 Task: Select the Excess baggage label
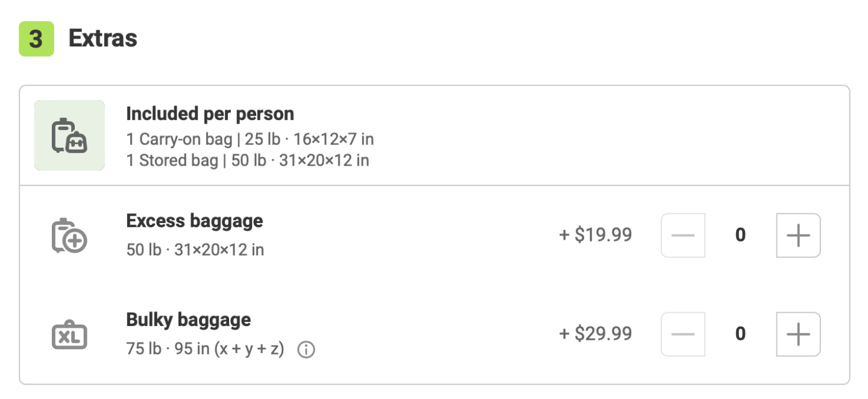(x=194, y=221)
